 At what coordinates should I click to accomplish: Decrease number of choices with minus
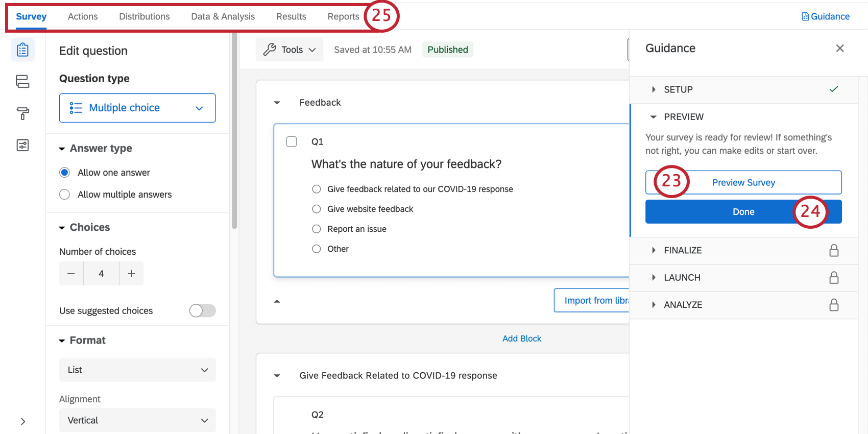click(71, 274)
